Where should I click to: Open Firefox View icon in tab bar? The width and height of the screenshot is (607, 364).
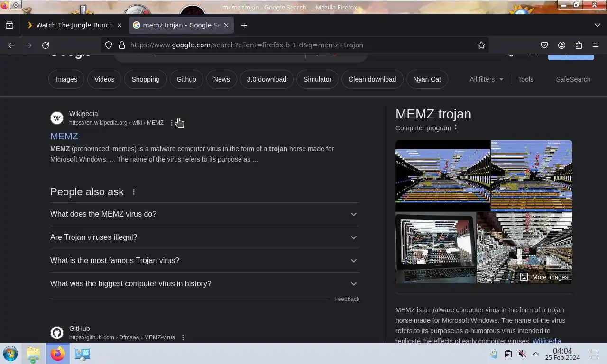[9, 25]
